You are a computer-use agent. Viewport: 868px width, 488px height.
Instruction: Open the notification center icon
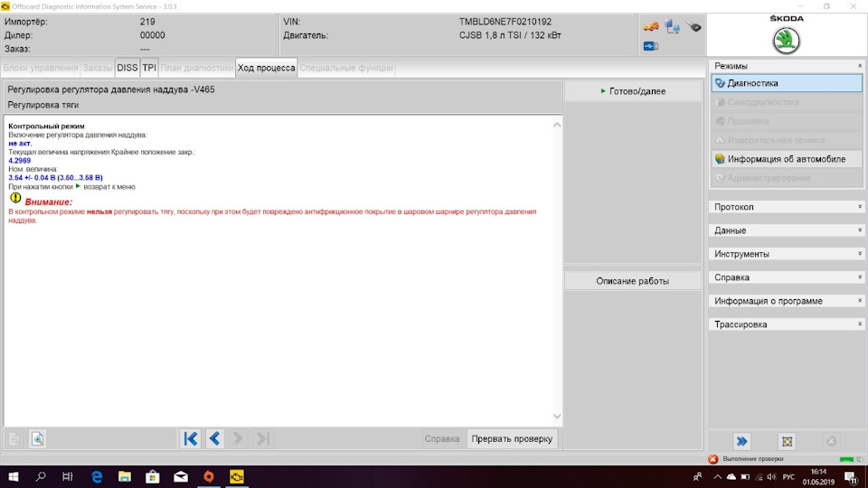[852, 476]
